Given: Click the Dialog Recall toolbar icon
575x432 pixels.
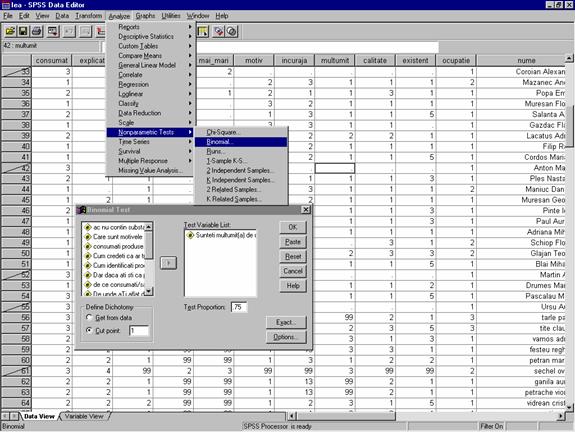Looking at the screenshot, I should pos(53,32).
